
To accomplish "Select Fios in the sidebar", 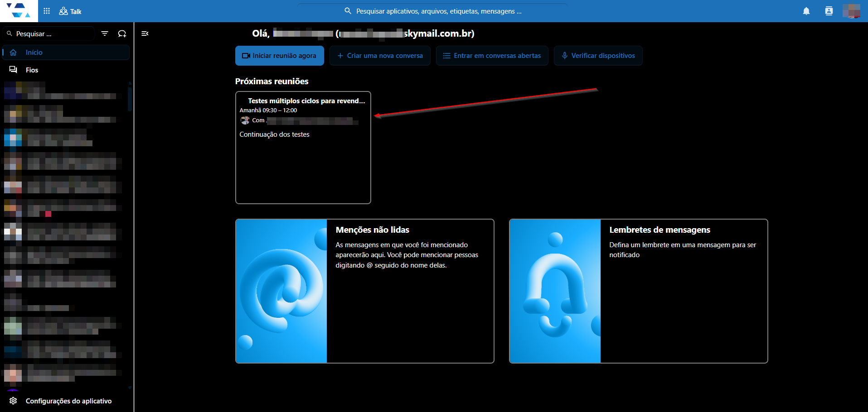I will tap(66, 70).
